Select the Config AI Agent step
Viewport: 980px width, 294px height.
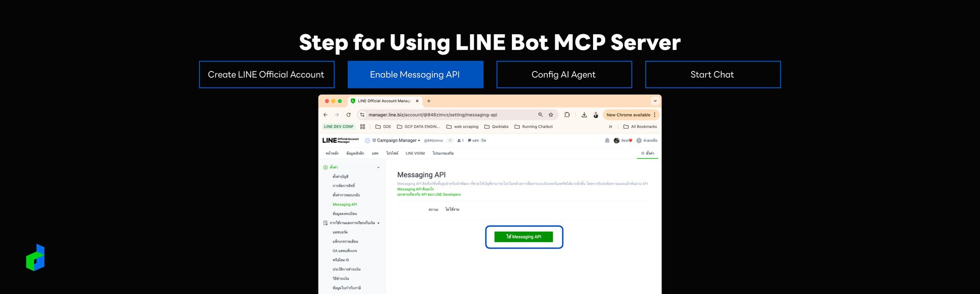(564, 75)
